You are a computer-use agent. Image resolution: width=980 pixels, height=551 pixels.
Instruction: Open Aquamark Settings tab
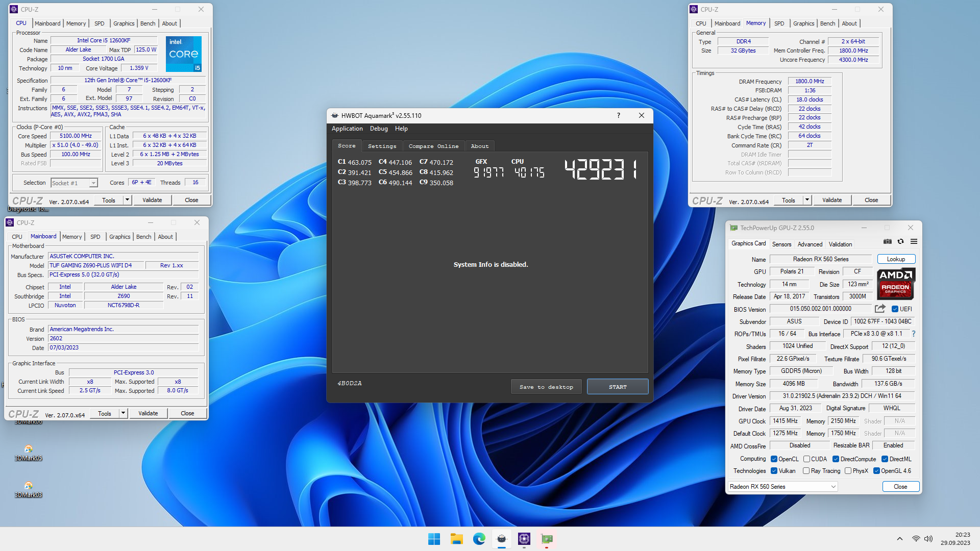point(382,146)
